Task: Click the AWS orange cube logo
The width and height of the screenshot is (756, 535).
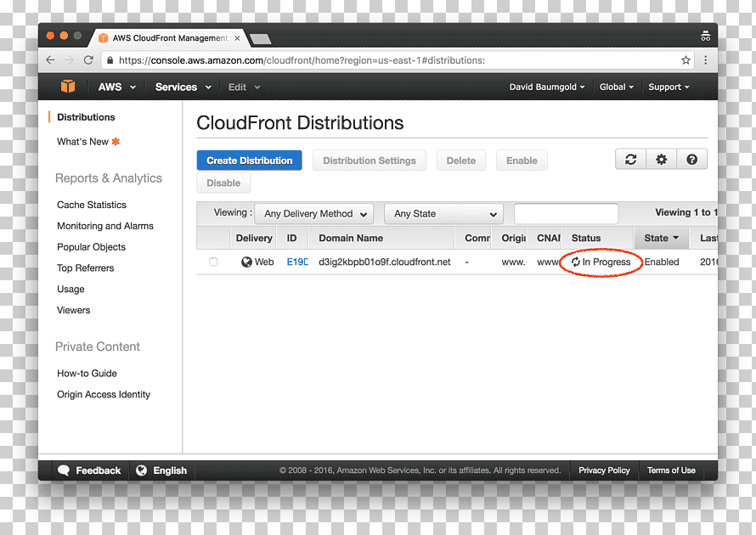Action: tap(68, 87)
